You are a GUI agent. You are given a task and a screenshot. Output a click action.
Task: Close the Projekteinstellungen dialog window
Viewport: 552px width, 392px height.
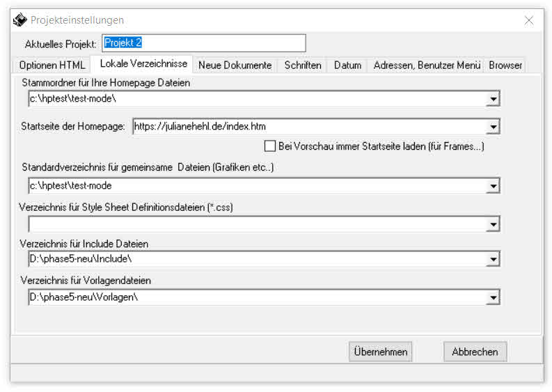point(529,20)
